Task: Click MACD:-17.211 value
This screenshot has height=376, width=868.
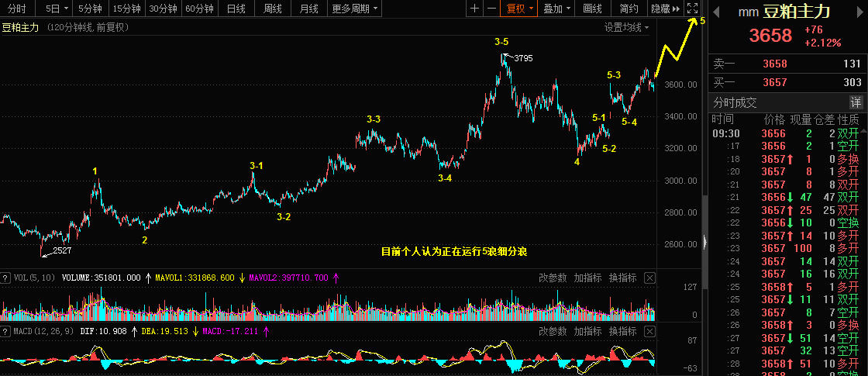Action: pos(230,331)
